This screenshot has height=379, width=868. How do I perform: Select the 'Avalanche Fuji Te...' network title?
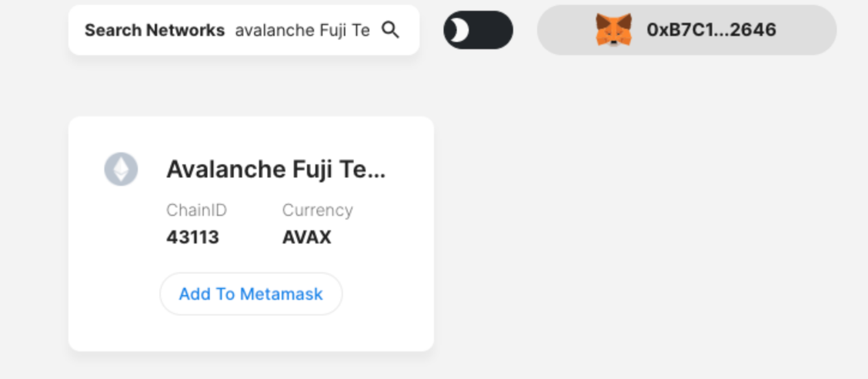[x=275, y=169]
